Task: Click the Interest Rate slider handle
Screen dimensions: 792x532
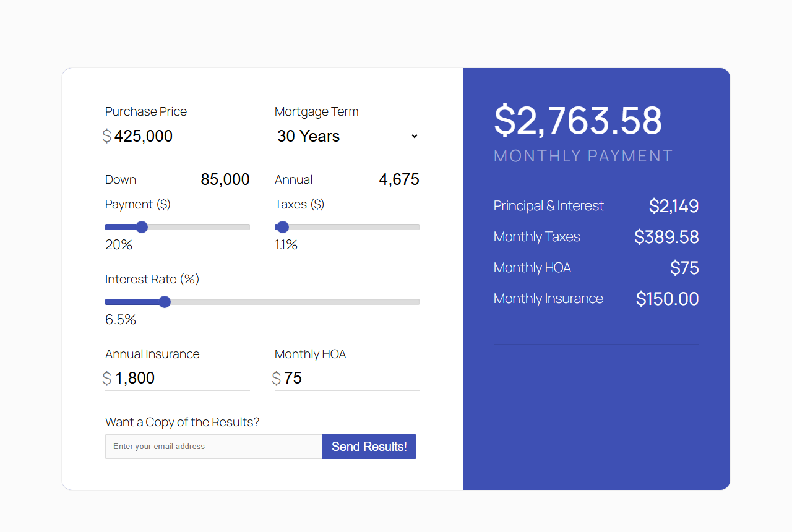Action: (165, 302)
